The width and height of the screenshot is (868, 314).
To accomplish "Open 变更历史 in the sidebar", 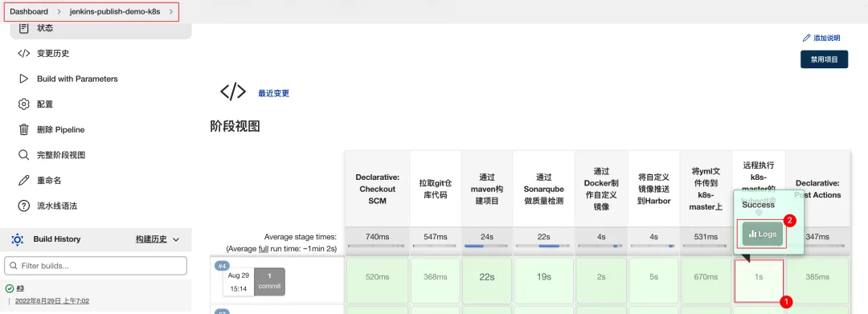I will tap(53, 54).
